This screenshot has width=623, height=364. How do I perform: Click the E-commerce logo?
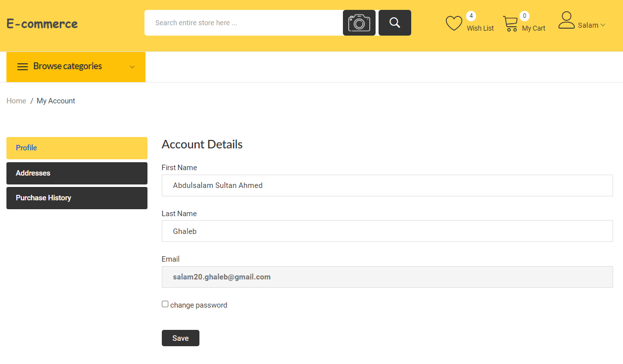pyautogui.click(x=42, y=23)
